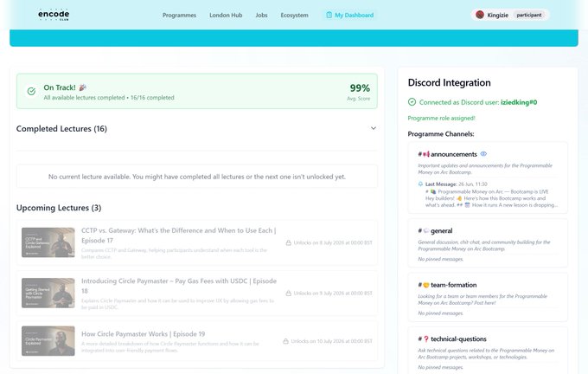Click the party popper emoji beside On Track
The image size is (588, 374).
coord(83,87)
